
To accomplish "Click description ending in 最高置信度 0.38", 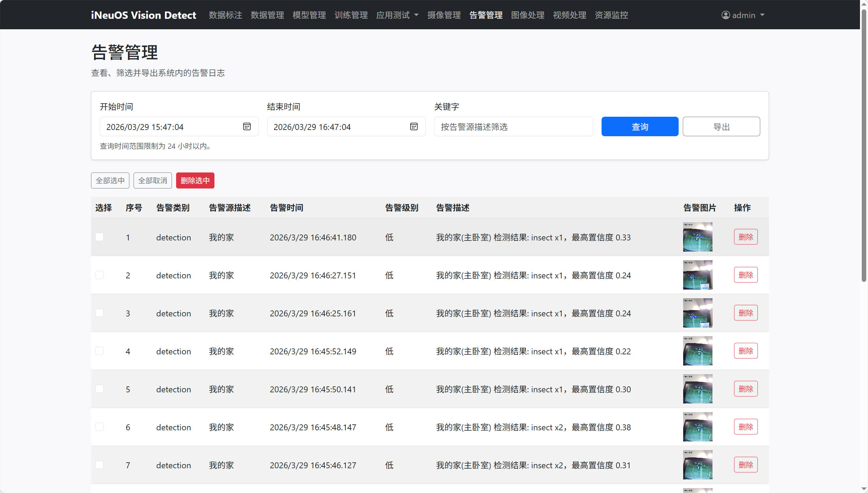I will (x=533, y=427).
